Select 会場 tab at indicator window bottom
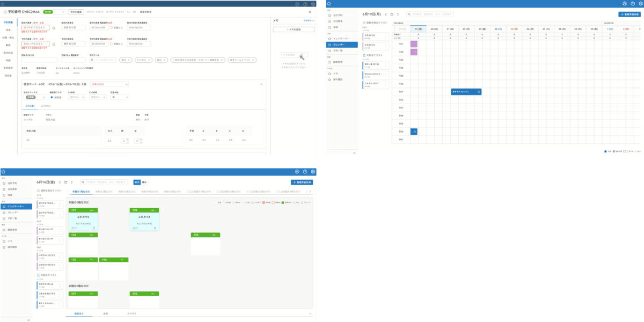 pyautogui.click(x=105, y=313)
